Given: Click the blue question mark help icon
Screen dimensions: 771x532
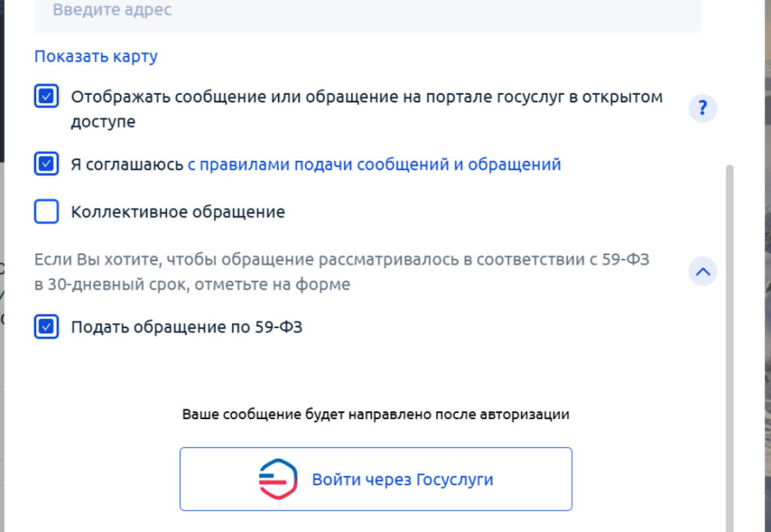Looking at the screenshot, I should pyautogui.click(x=702, y=109).
